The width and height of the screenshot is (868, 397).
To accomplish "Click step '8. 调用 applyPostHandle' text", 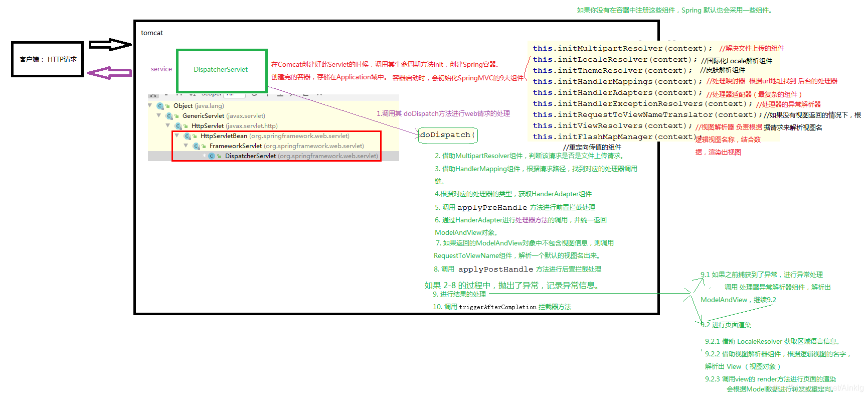I will (x=517, y=270).
